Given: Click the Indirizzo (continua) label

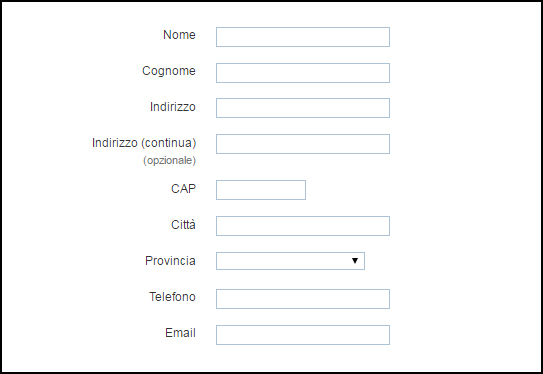Looking at the screenshot, I should 144,143.
